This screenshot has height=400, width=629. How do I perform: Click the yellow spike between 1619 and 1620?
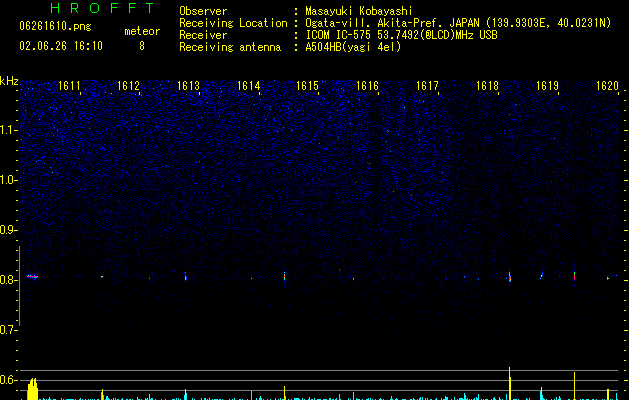click(574, 386)
